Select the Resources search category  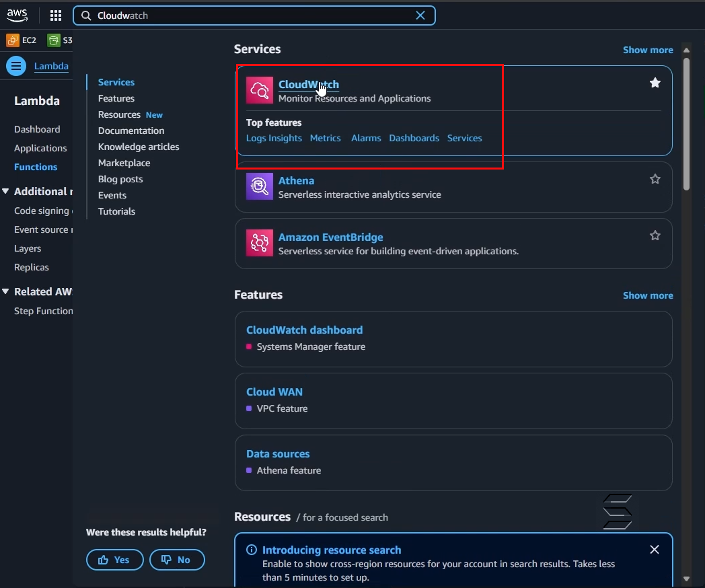point(120,114)
